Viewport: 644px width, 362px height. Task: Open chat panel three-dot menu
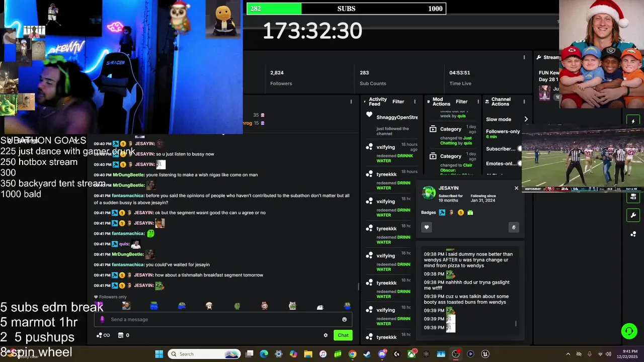[x=351, y=102]
